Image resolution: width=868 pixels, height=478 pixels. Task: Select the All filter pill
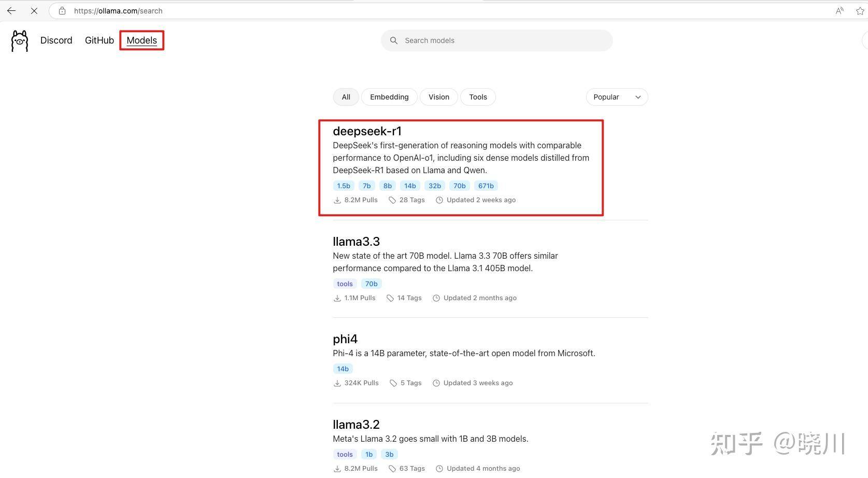[346, 97]
